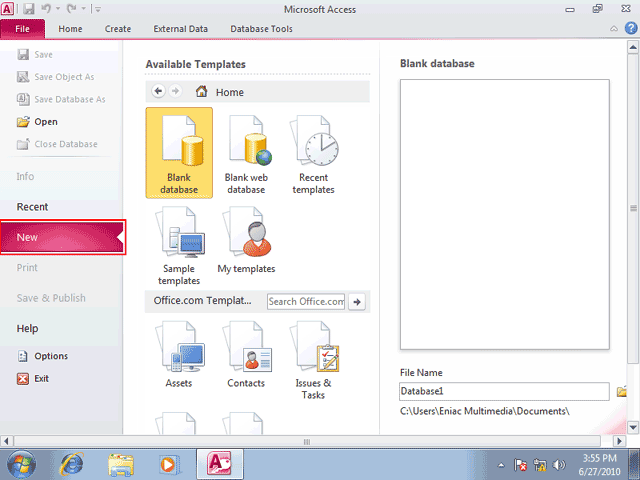
Task: Click Save icon in Quick Access Toolbar
Action: click(x=28, y=9)
